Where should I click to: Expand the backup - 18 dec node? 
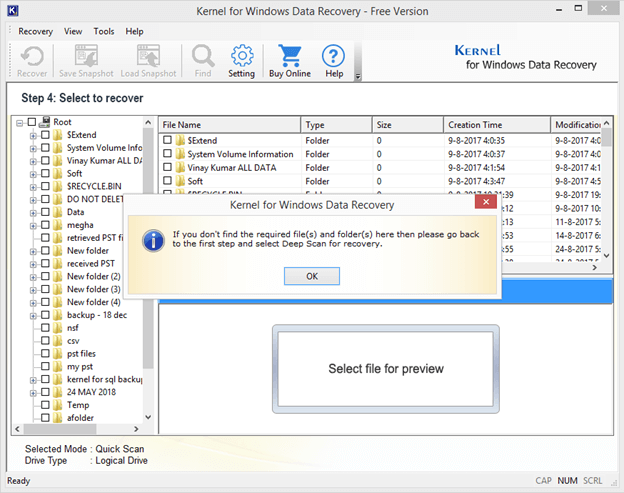33,316
